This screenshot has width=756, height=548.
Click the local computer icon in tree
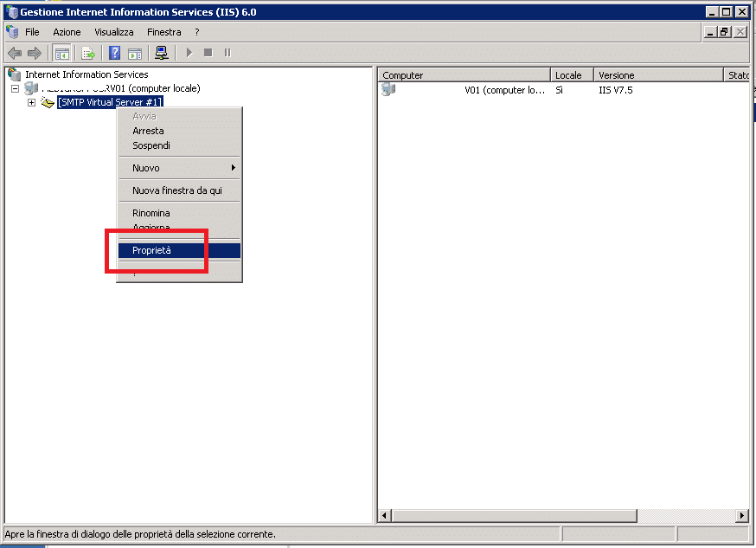pyautogui.click(x=31, y=88)
